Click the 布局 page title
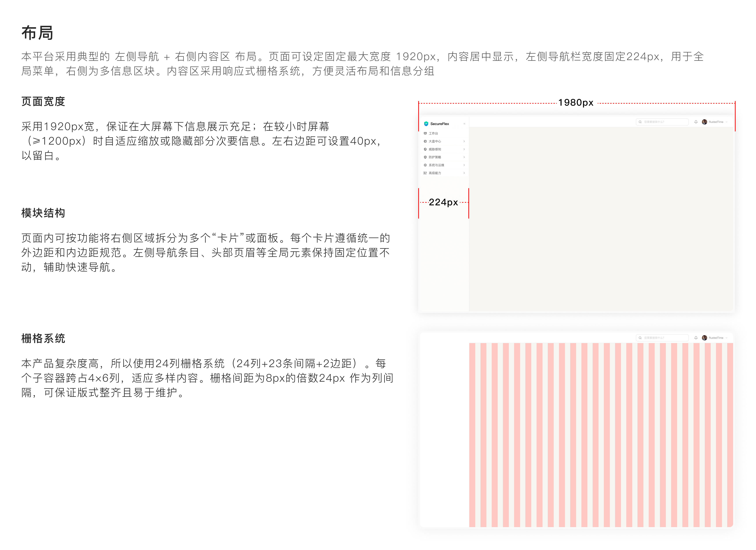 [37, 33]
